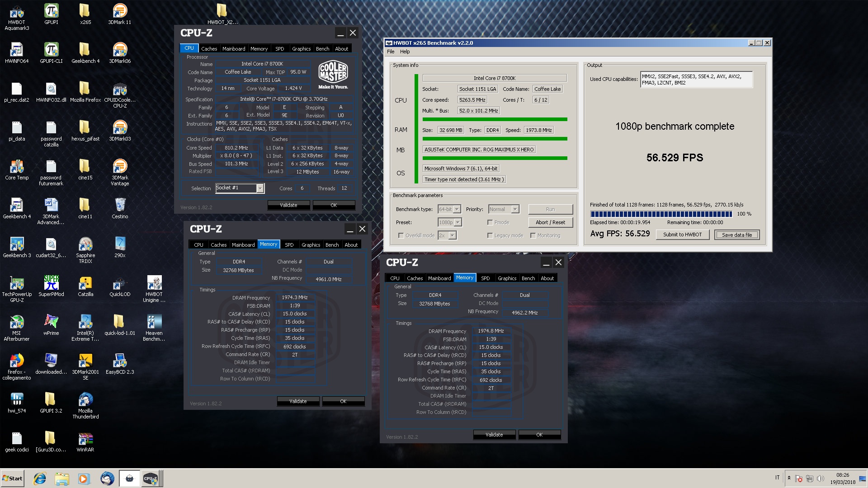Launch 3DMark Vantage shortcut
This screenshot has width=868, height=488.
click(x=120, y=173)
